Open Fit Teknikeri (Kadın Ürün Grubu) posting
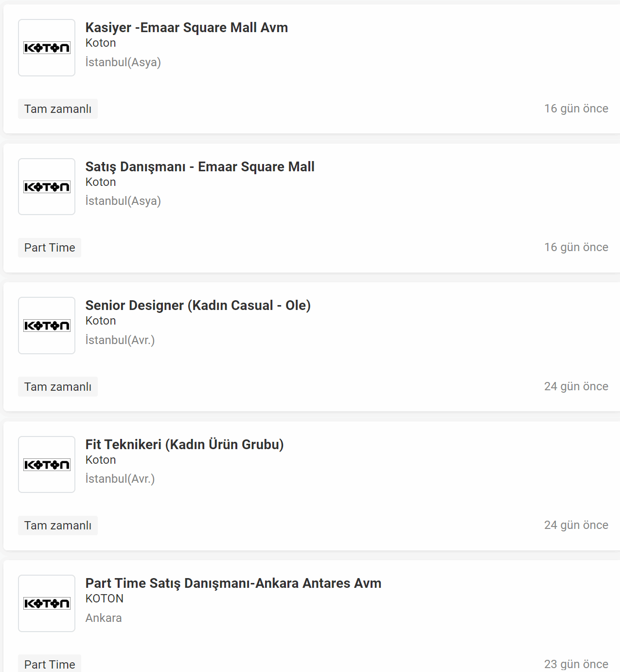620x672 pixels. coord(184,445)
